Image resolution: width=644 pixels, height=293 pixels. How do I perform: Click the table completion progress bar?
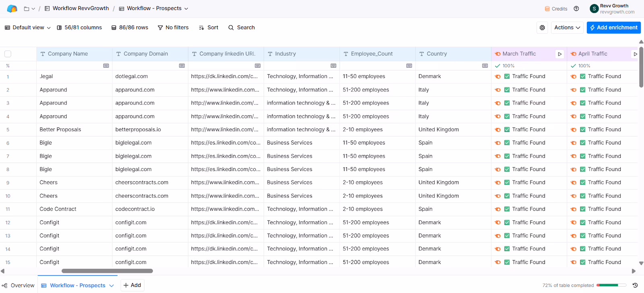(x=613, y=285)
